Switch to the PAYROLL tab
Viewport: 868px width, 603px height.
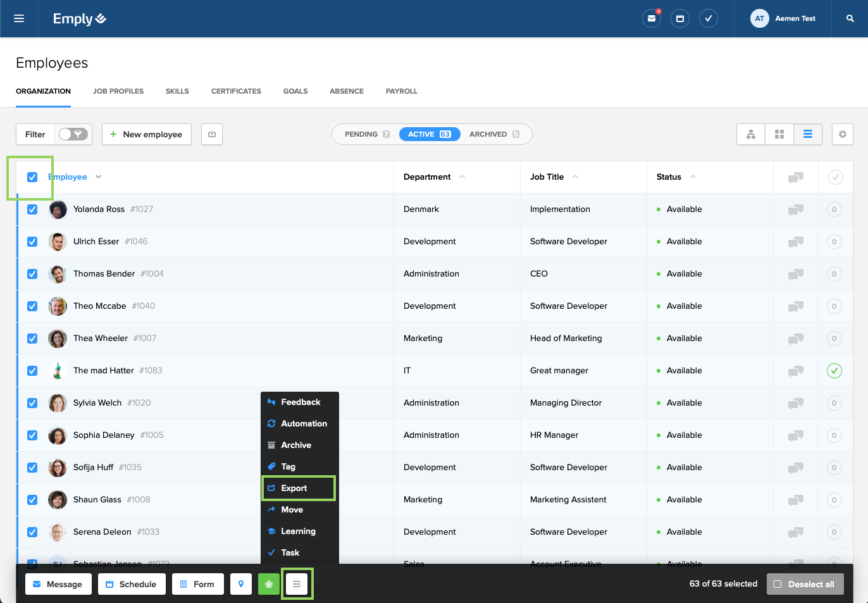click(401, 91)
